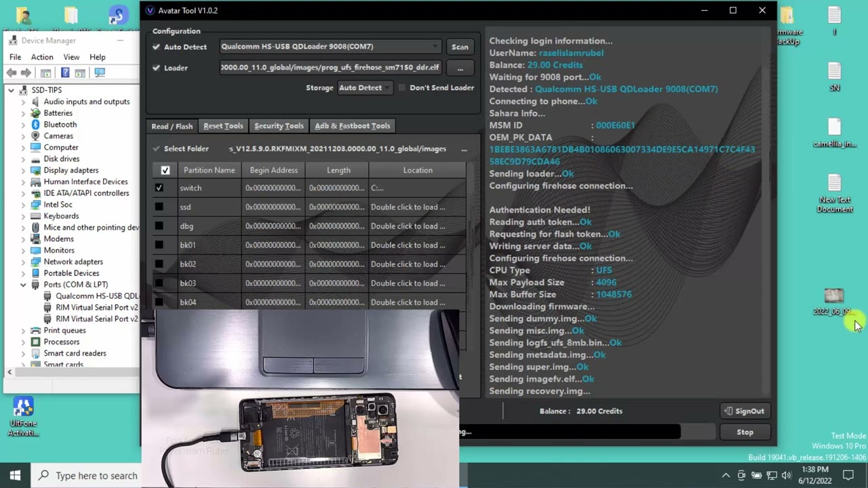This screenshot has width=868, height=488.
Task: Click the SignOut button
Action: 745,411
